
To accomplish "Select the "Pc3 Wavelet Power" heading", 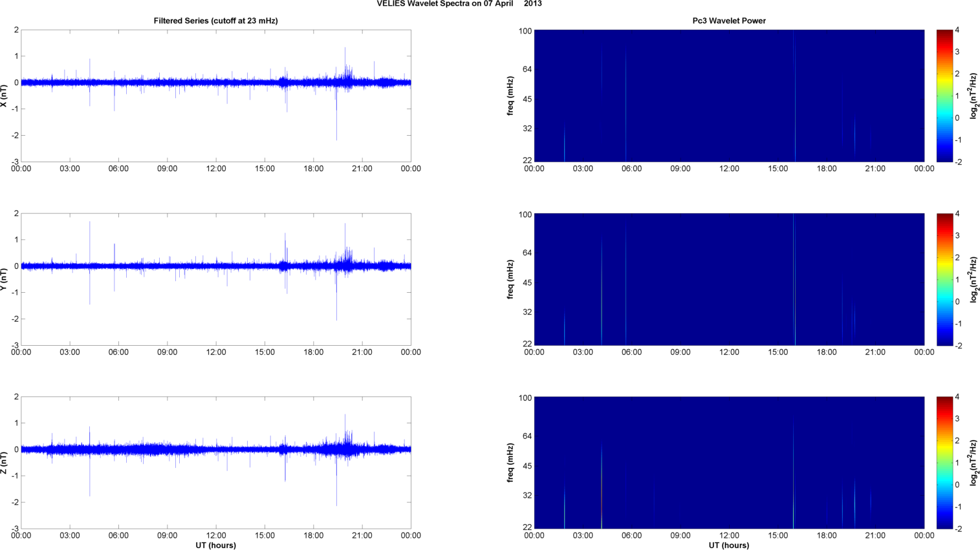I will click(x=729, y=21).
